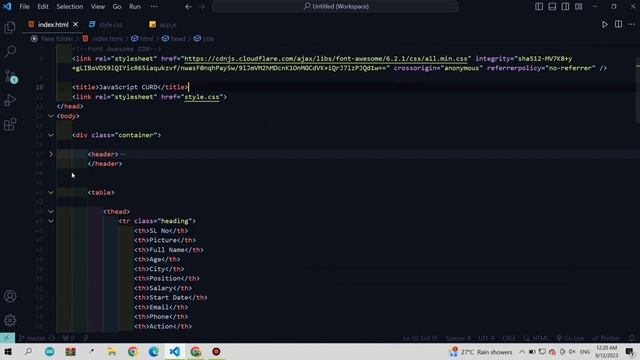The height and width of the screenshot is (360, 640).
Task: Open the Manage gear icon
Action: (x=10, y=320)
